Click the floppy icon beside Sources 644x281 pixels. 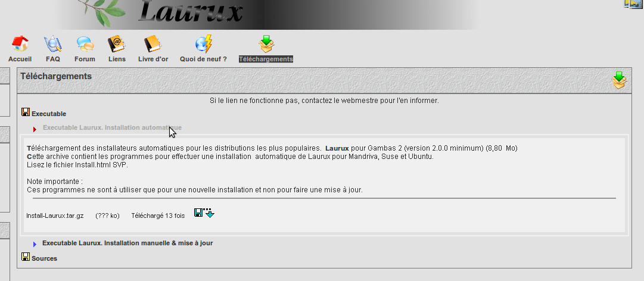[26, 257]
